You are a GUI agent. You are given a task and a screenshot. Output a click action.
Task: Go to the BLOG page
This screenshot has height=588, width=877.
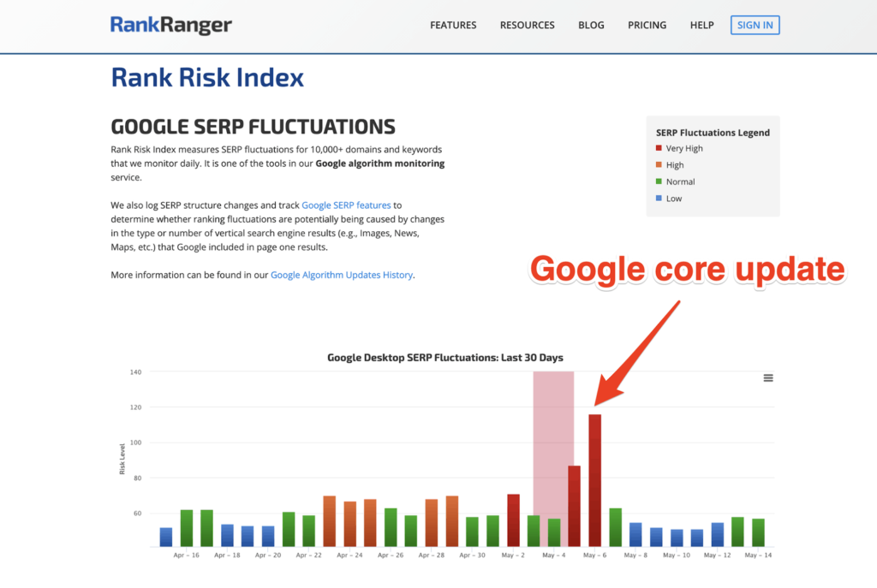click(591, 25)
